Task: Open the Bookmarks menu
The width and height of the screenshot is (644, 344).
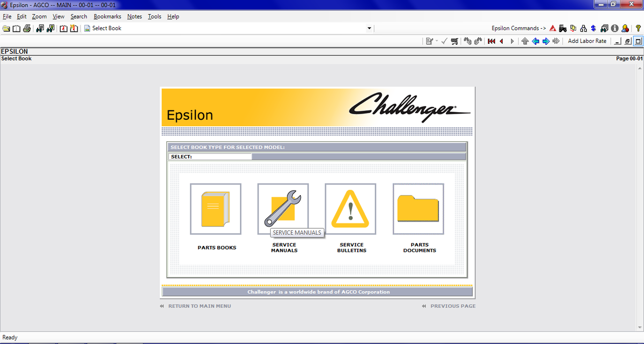Action: [x=107, y=17]
